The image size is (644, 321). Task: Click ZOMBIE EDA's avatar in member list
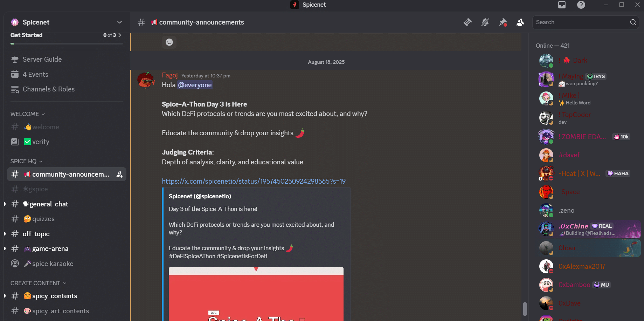[x=546, y=137]
